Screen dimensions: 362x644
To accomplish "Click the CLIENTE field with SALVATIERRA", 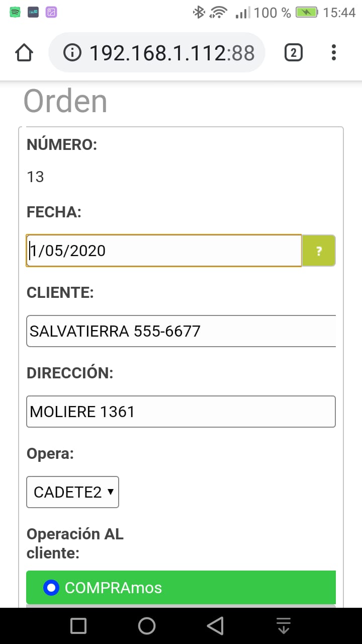I will tap(181, 331).
